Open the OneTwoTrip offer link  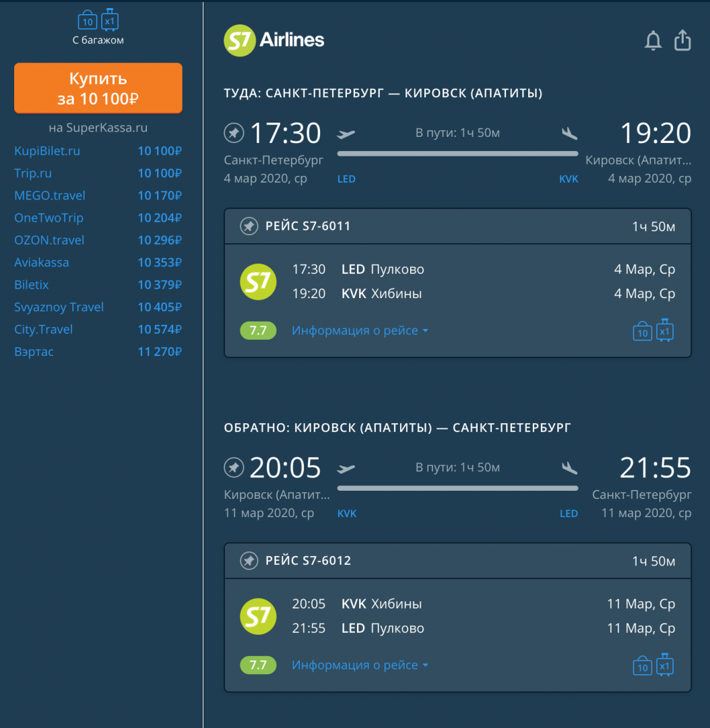[x=49, y=218]
